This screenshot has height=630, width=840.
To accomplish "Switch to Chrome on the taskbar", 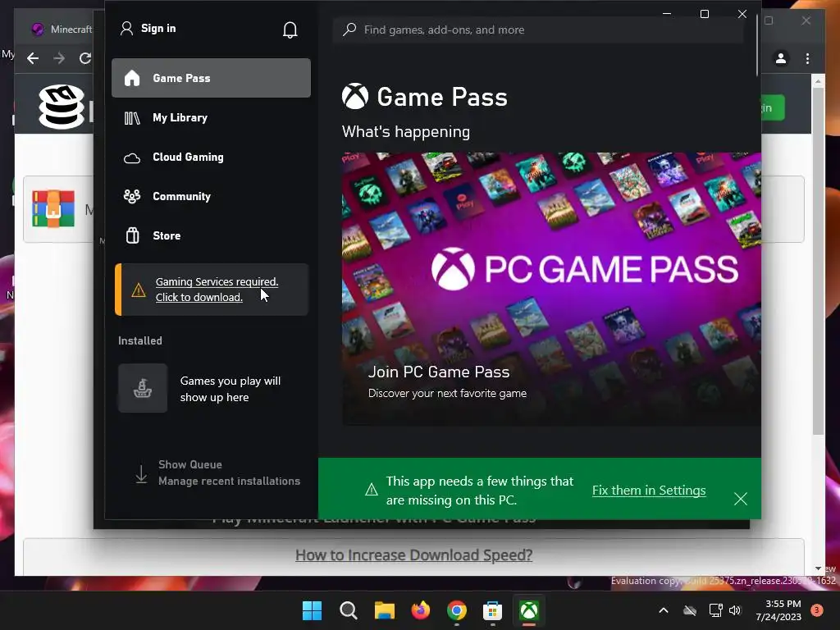I will (456, 610).
